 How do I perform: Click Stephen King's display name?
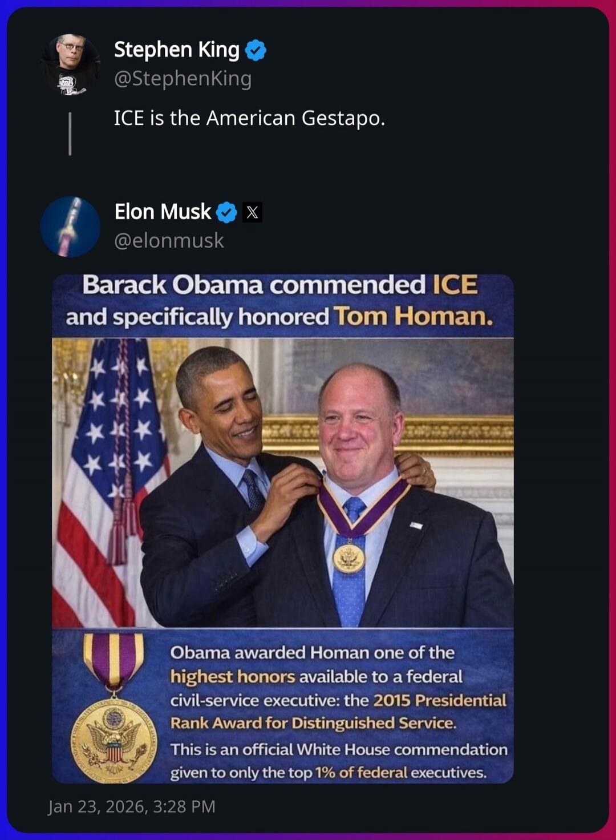click(x=176, y=50)
